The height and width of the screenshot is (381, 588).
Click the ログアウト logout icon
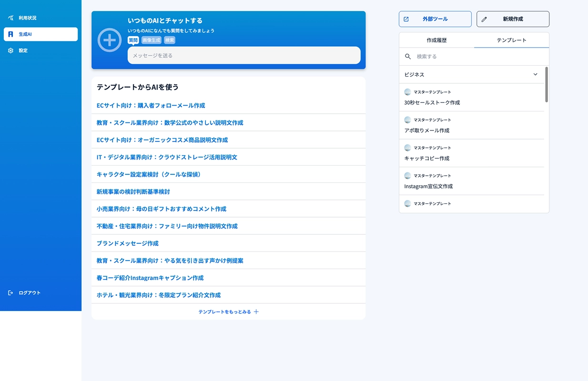(x=10, y=292)
